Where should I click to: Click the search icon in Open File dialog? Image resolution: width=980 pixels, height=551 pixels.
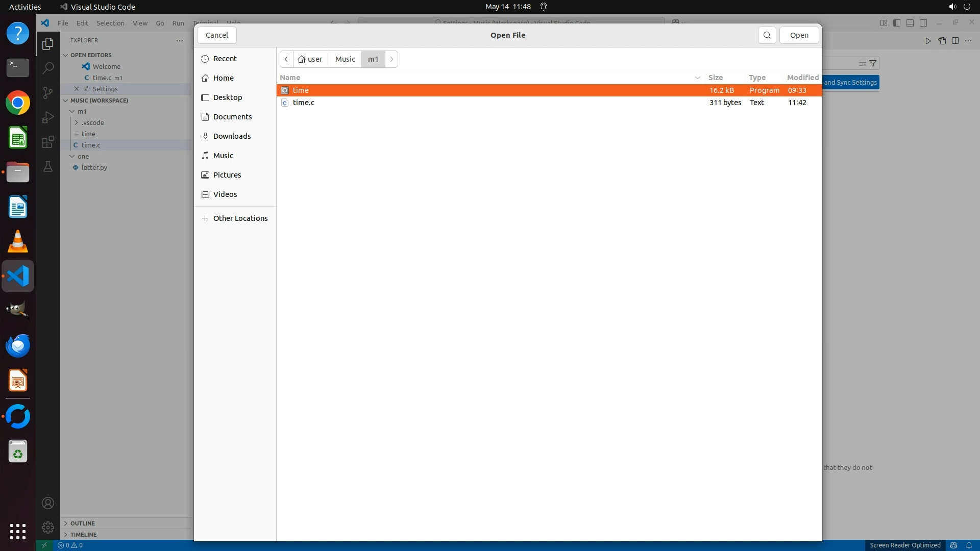[x=767, y=35]
